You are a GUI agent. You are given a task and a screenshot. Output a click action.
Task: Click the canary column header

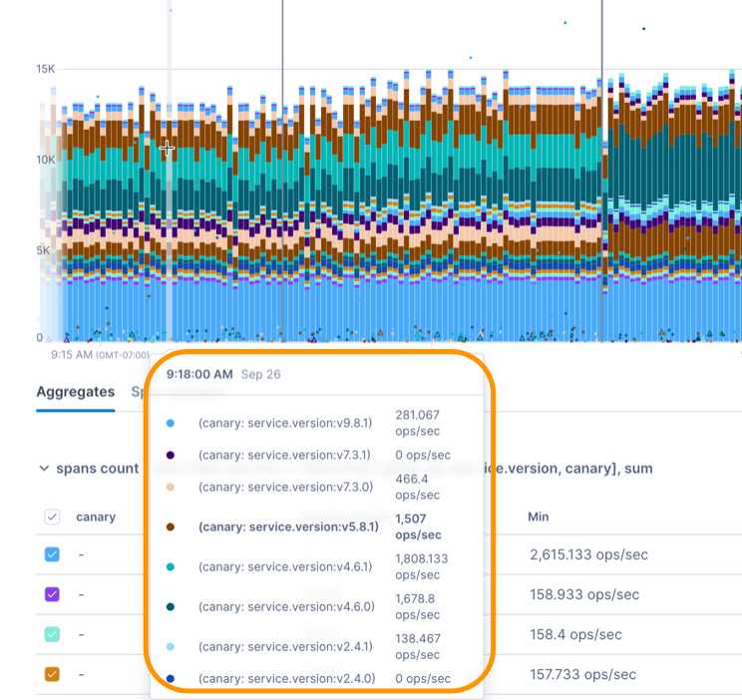pos(96,517)
